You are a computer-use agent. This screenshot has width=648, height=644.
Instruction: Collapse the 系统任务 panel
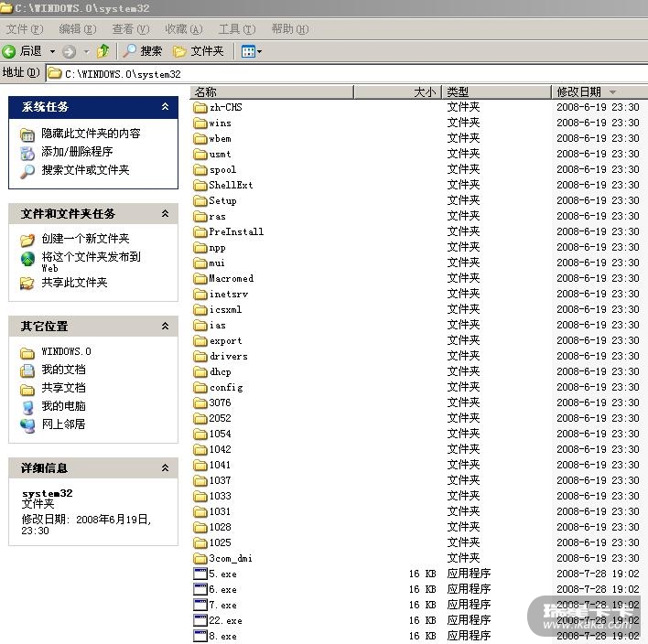tap(165, 107)
